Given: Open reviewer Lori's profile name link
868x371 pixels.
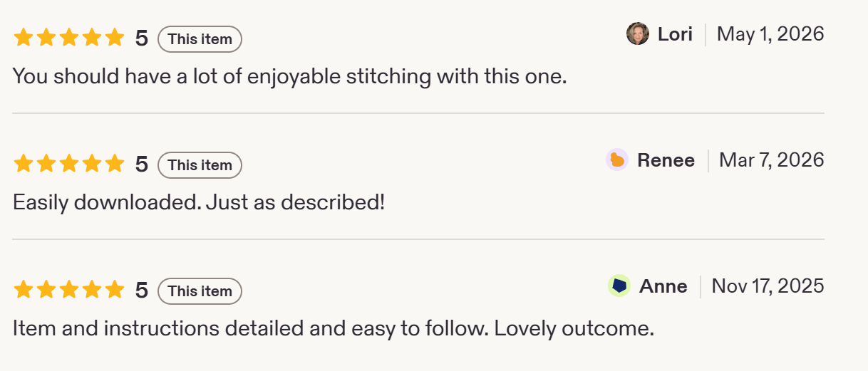Looking at the screenshot, I should [x=675, y=34].
